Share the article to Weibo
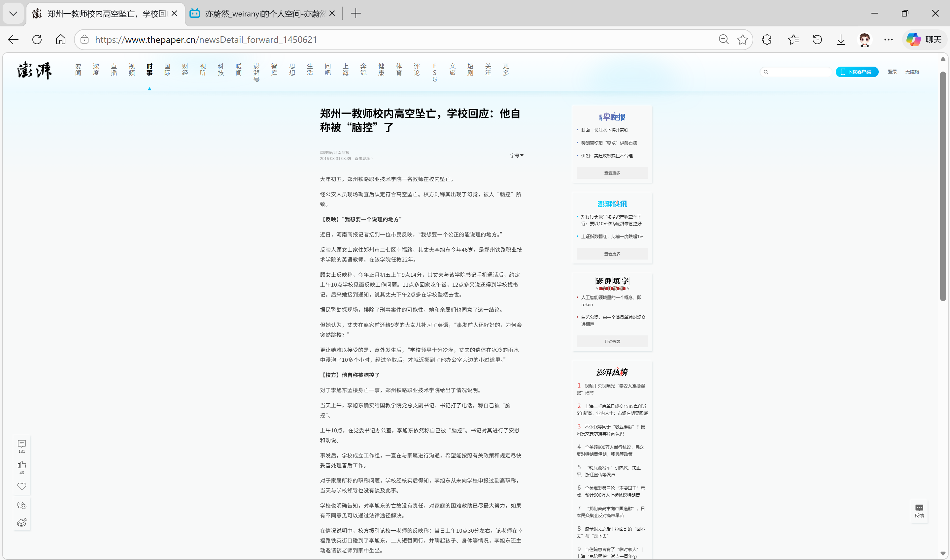950x560 pixels. (21, 523)
